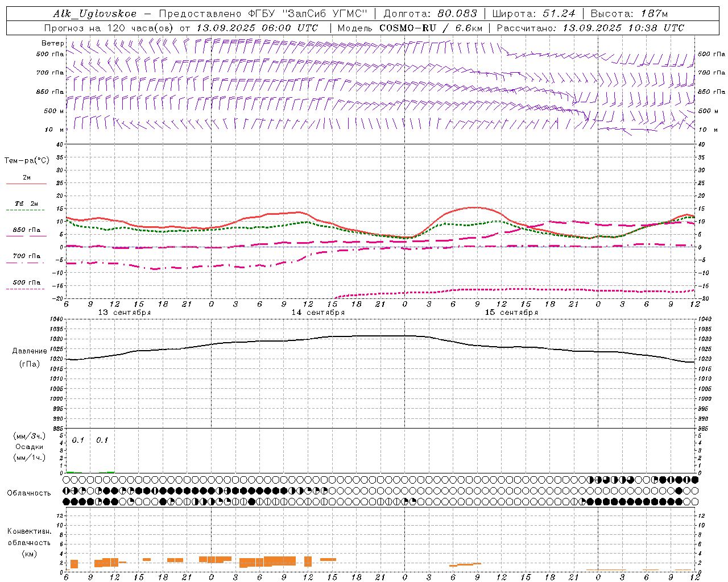Image resolution: width=728 pixels, height=582 pixels.
Task: Click the 'Осадки' precipitation label
Action: 30,447
